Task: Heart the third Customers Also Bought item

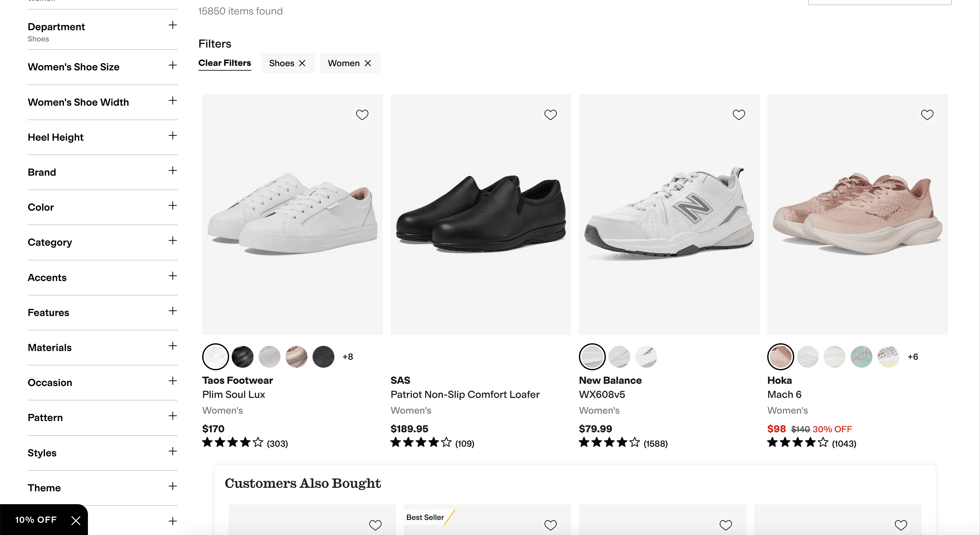Action: pyautogui.click(x=726, y=525)
